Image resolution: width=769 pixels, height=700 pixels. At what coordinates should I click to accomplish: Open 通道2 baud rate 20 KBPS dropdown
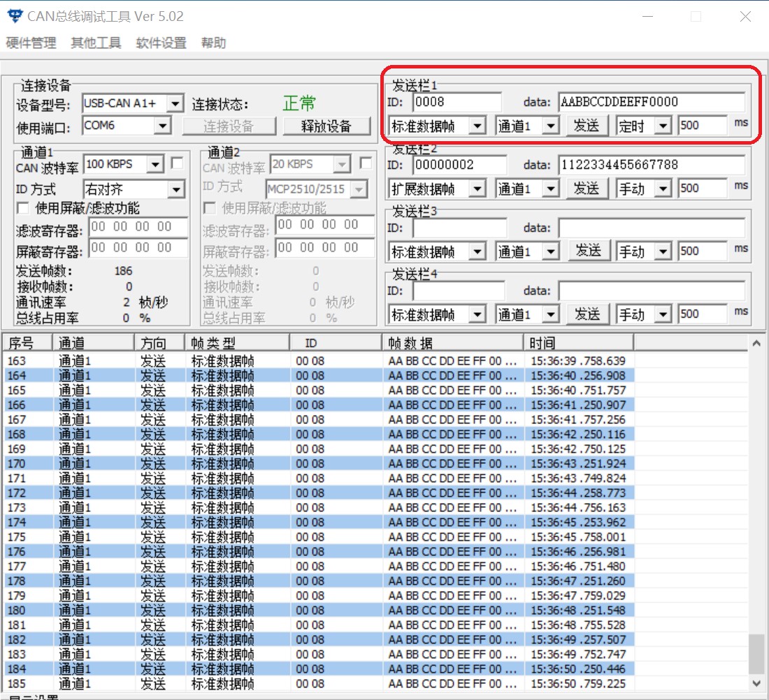click(342, 164)
